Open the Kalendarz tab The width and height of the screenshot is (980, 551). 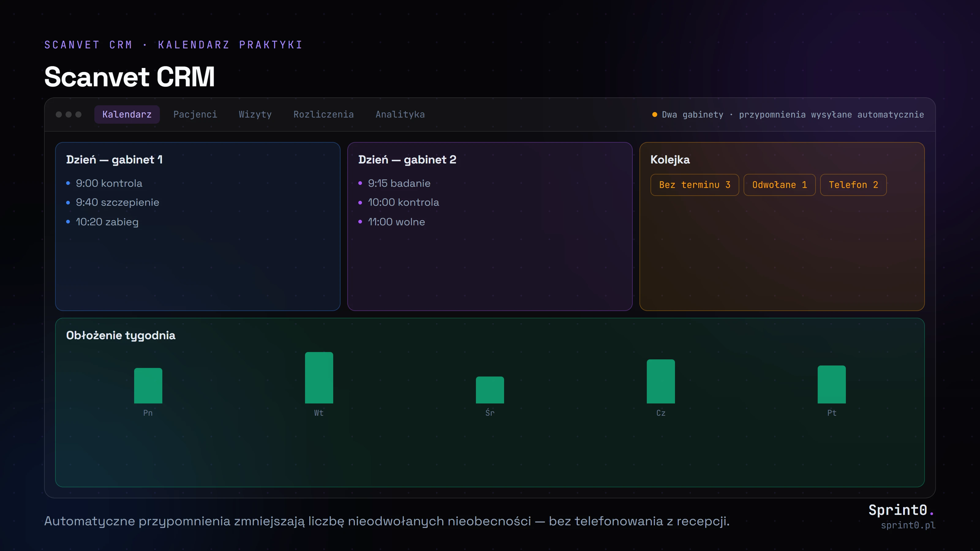[x=127, y=114]
